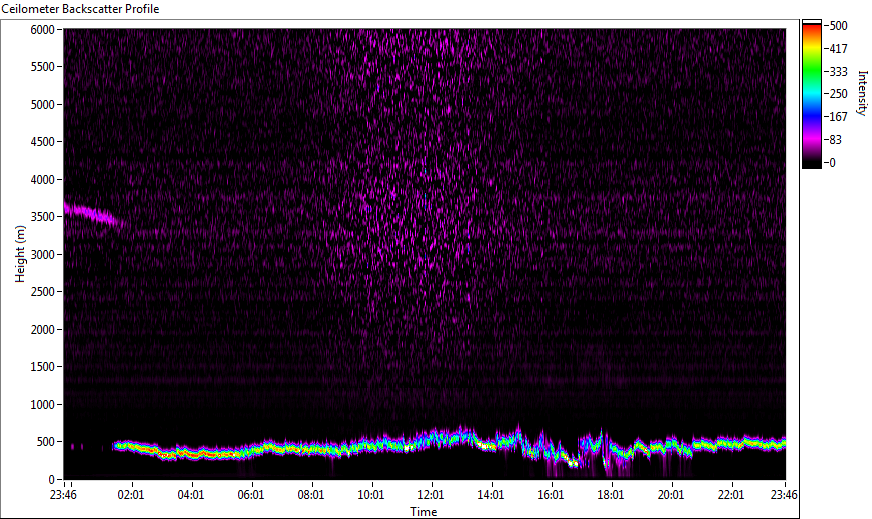
Task: Click the 06:01 time axis label
Action: coord(251,495)
